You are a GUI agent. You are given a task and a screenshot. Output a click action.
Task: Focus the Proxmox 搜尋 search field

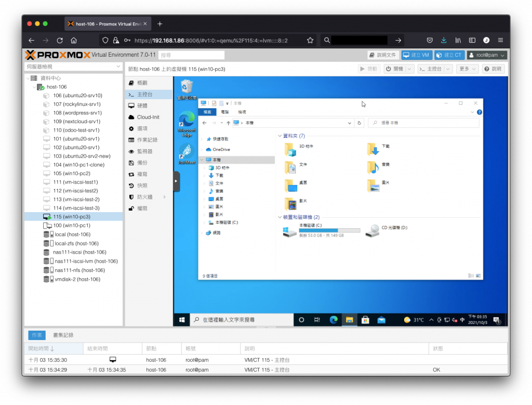[x=191, y=55]
